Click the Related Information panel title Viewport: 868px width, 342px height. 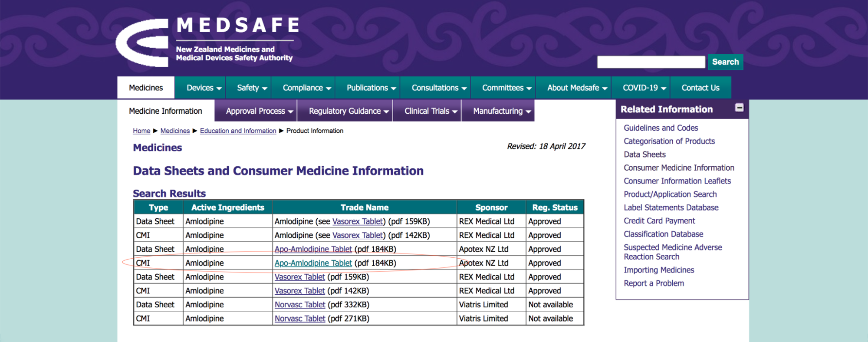pos(667,109)
